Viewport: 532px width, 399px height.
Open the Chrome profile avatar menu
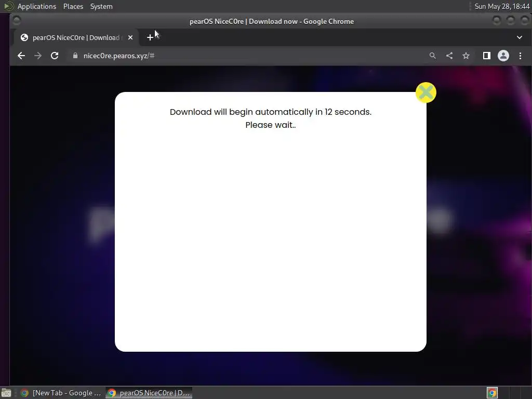tap(503, 56)
